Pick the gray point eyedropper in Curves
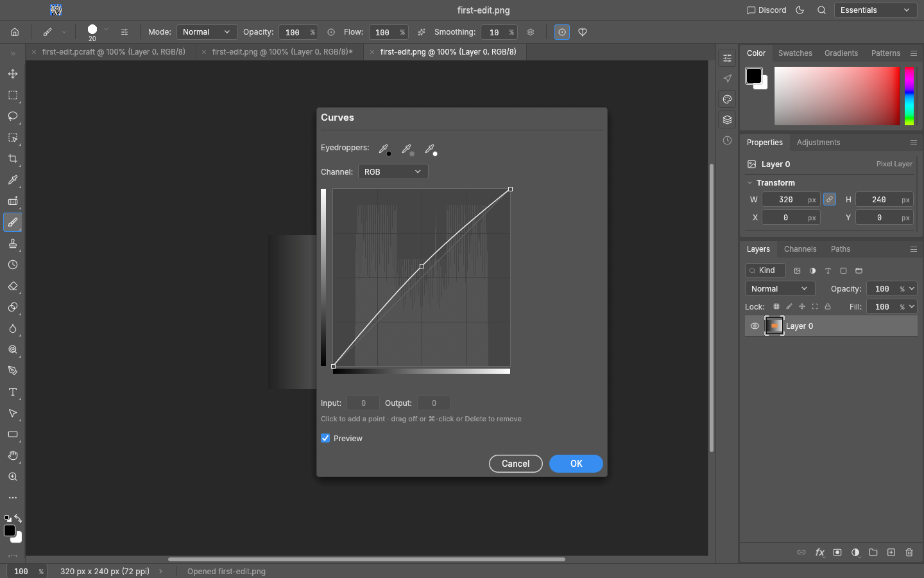 [x=407, y=149]
